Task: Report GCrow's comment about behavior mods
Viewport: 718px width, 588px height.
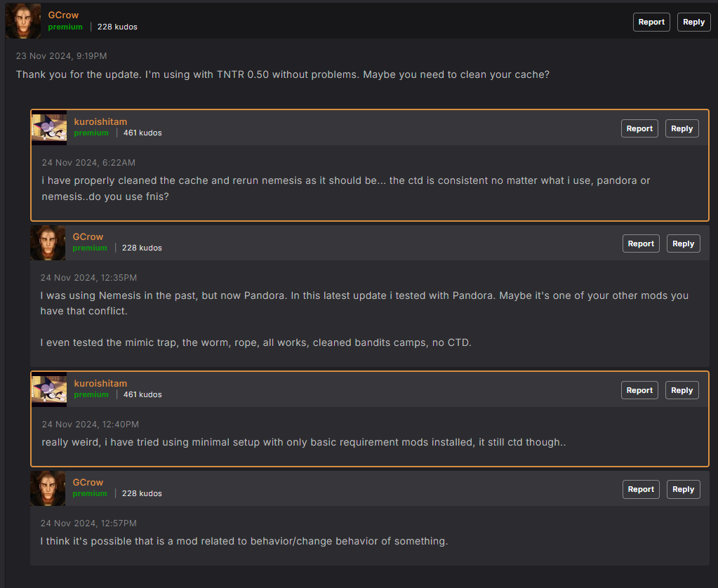Action: point(641,489)
